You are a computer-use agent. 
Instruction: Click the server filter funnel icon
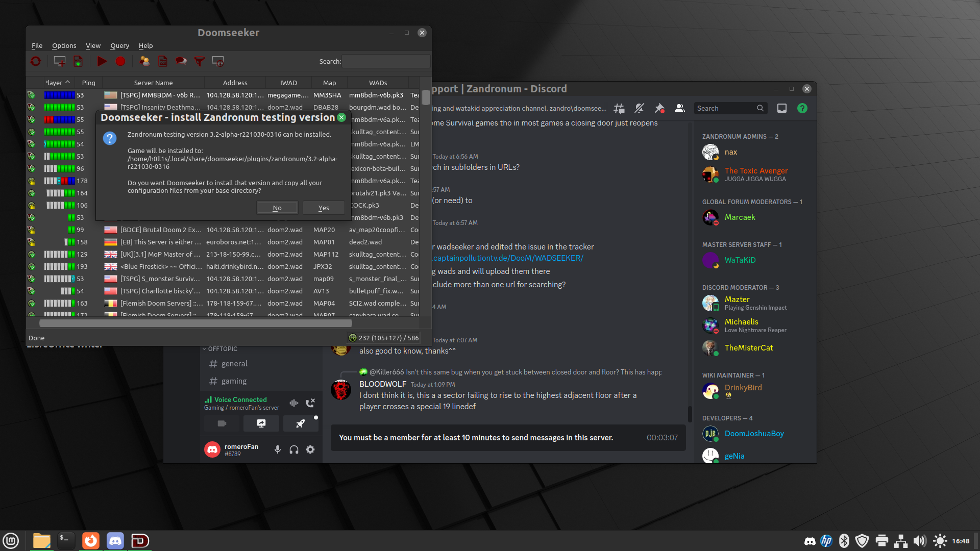tap(200, 61)
